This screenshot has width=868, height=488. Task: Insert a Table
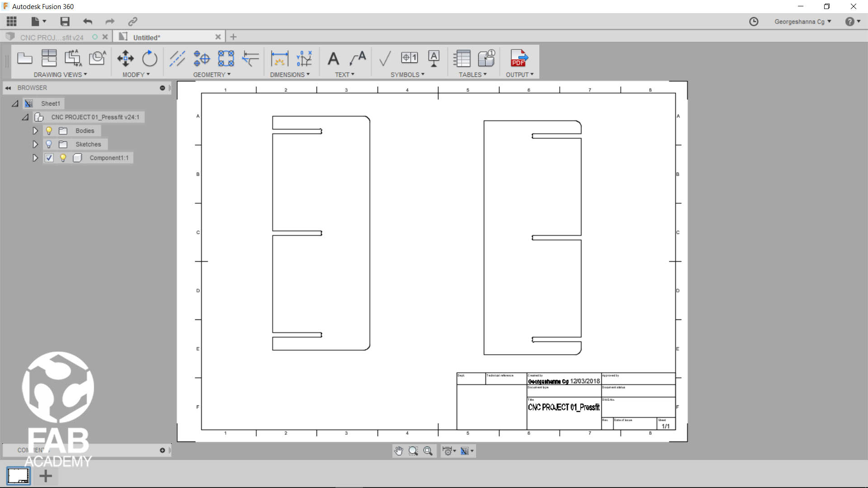462,58
